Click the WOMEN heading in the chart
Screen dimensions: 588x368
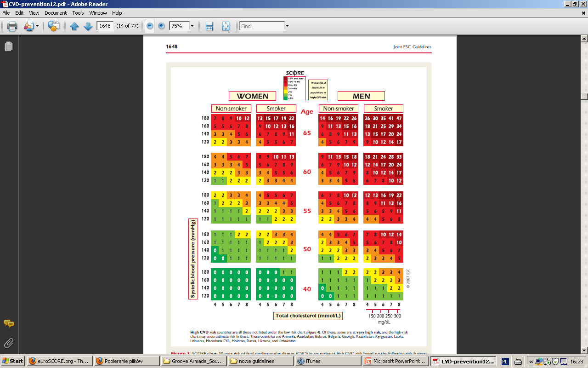coord(253,96)
